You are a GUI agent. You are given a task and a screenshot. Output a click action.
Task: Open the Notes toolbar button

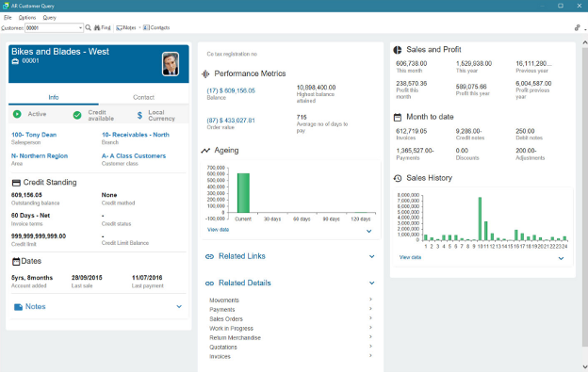pyautogui.click(x=126, y=27)
